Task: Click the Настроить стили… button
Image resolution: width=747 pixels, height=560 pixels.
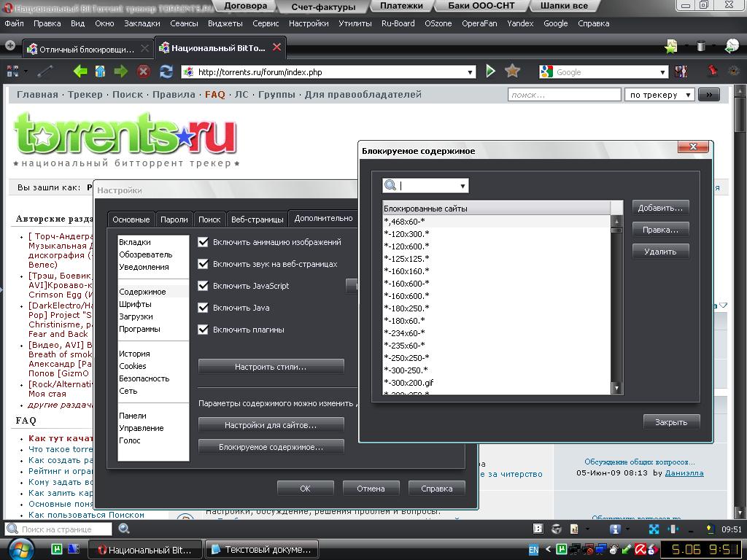Action: point(271,367)
